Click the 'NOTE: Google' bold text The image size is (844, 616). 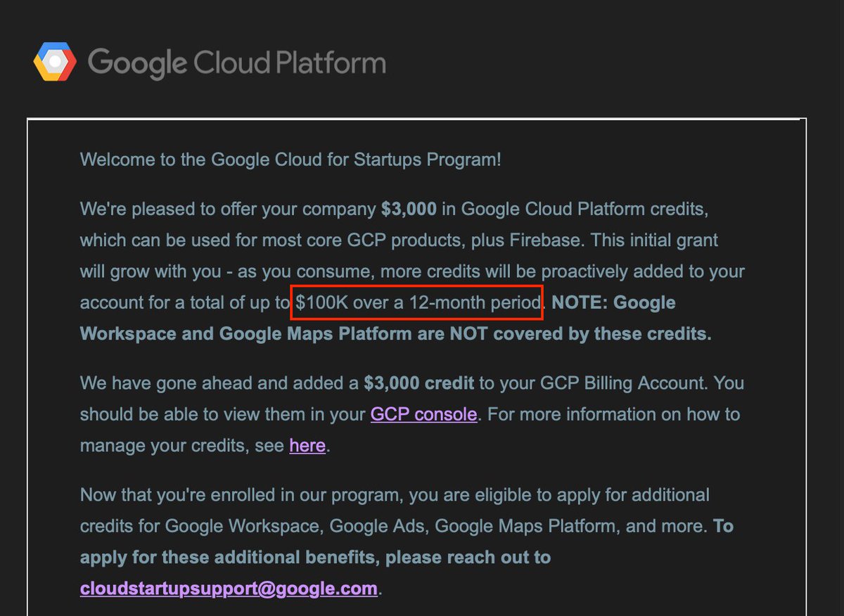(613, 303)
